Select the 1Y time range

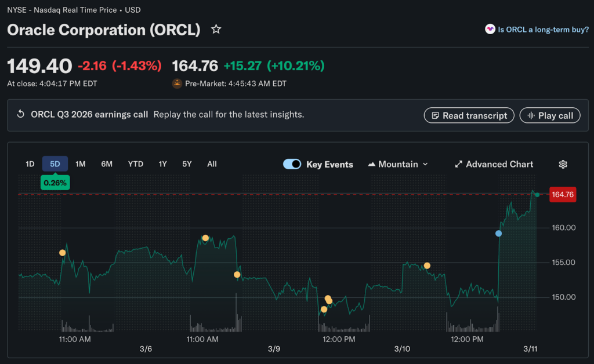[163, 164]
